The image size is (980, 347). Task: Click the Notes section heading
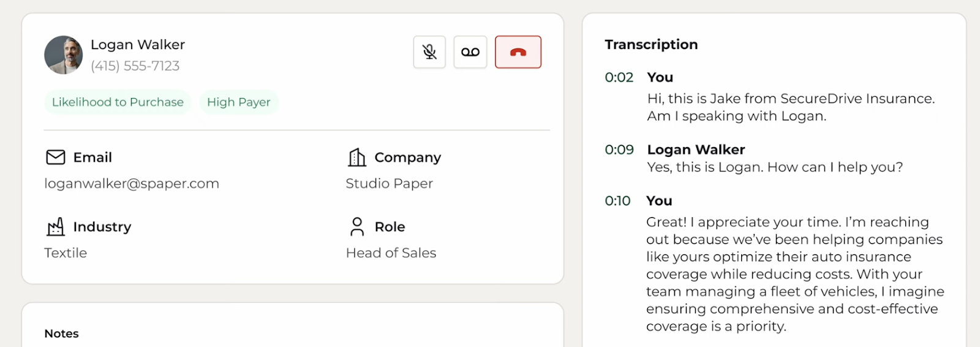click(62, 334)
